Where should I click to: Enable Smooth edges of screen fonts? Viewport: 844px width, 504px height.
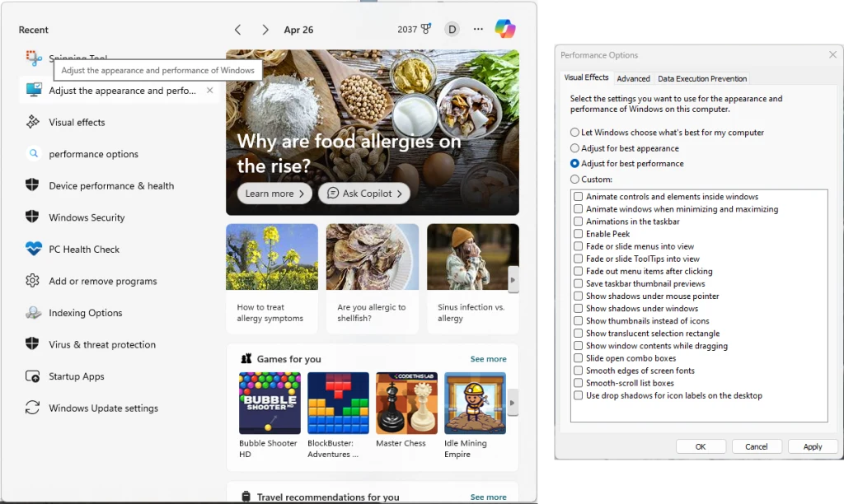point(578,370)
